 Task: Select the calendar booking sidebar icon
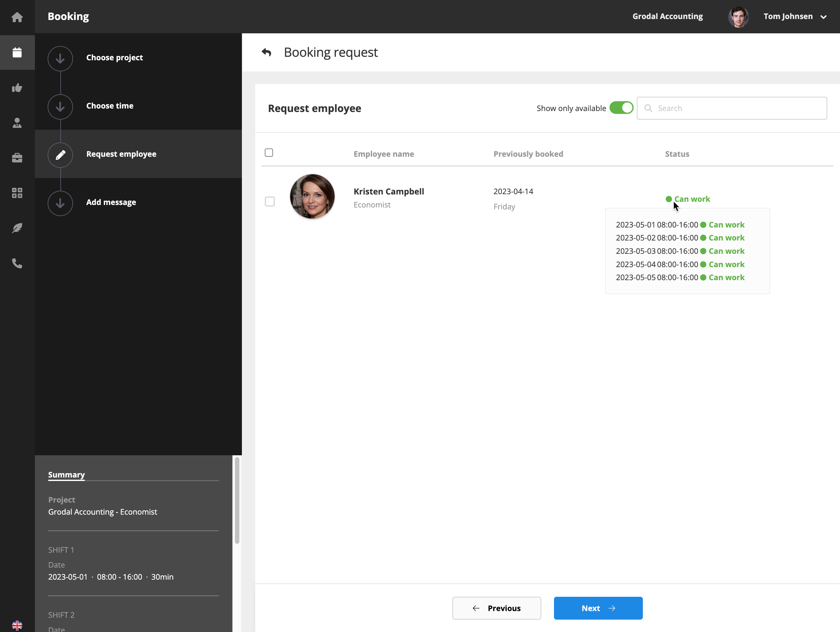tap(17, 52)
